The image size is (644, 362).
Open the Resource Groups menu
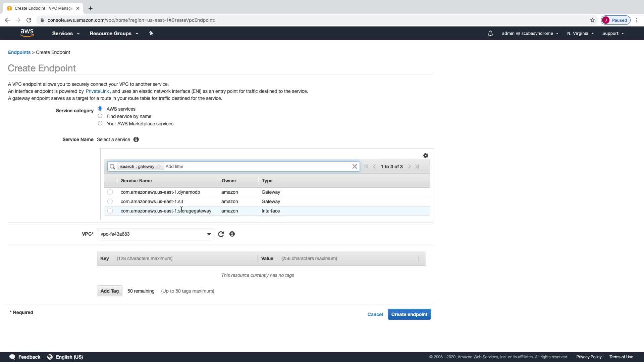pos(114,34)
